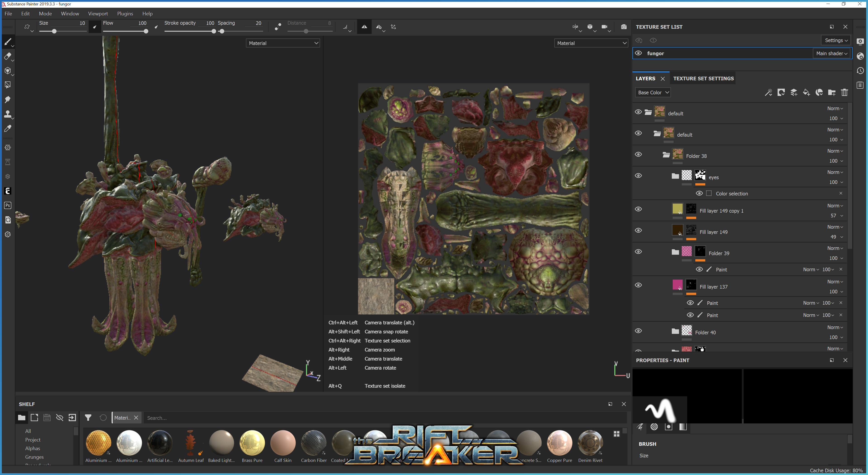Image resolution: width=868 pixels, height=475 pixels.
Task: Open Texture Set List Settings dropdown
Action: [x=836, y=40]
